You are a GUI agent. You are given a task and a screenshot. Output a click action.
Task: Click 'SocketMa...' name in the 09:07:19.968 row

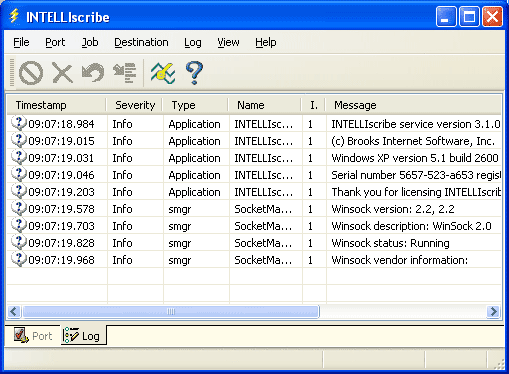[x=263, y=260]
